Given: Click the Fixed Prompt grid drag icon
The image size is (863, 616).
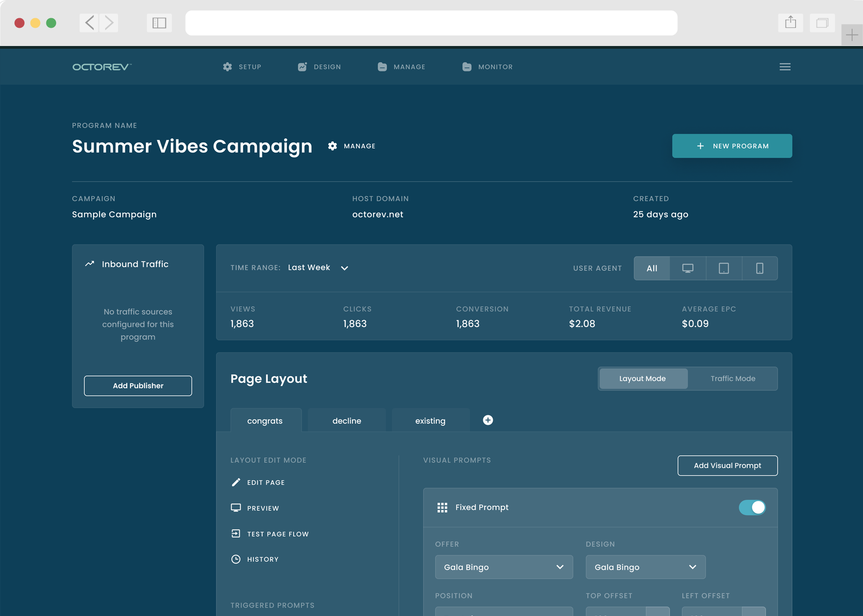Looking at the screenshot, I should tap(442, 508).
